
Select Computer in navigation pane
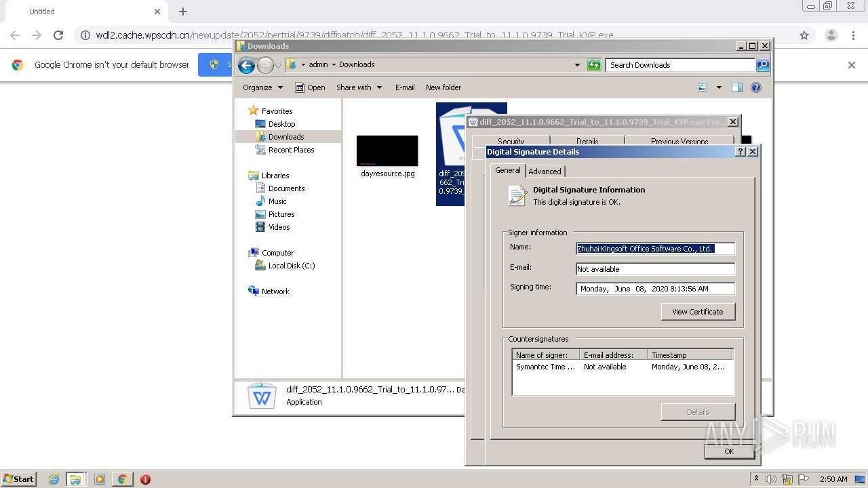click(277, 253)
